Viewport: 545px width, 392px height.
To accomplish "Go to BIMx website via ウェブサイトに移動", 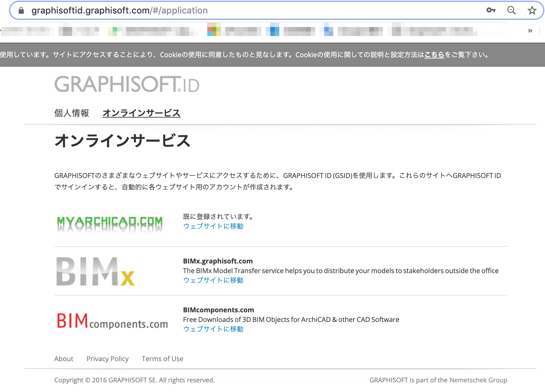I will 213,280.
